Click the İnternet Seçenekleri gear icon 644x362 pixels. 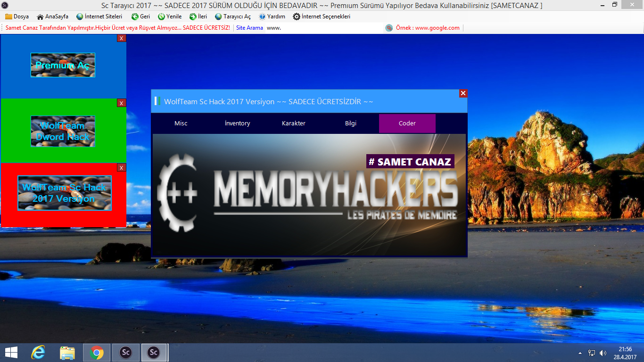[x=297, y=16]
